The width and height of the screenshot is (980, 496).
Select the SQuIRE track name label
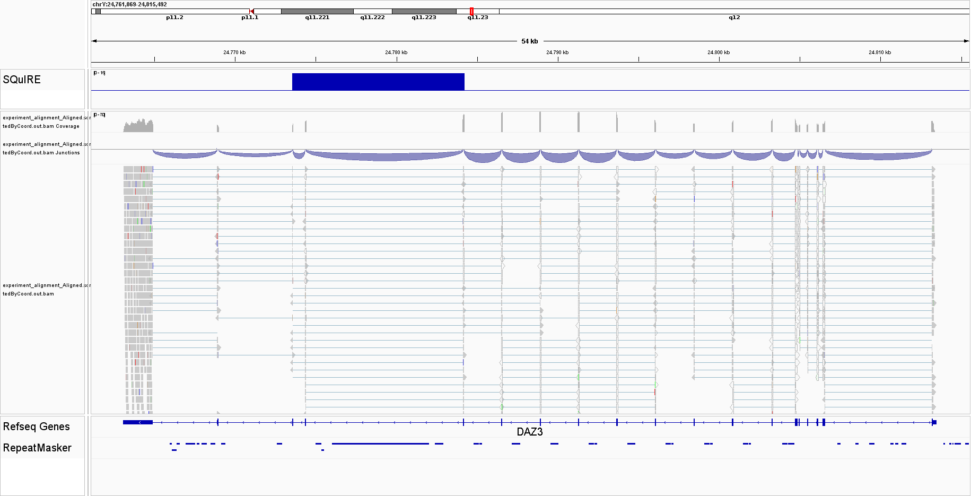[x=22, y=80]
